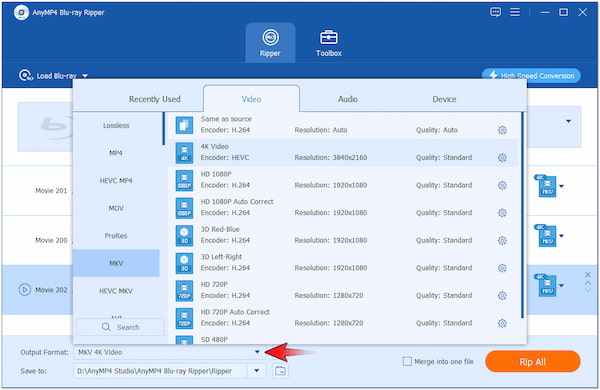
Task: Open the Ripper module icon
Action: pyautogui.click(x=270, y=38)
